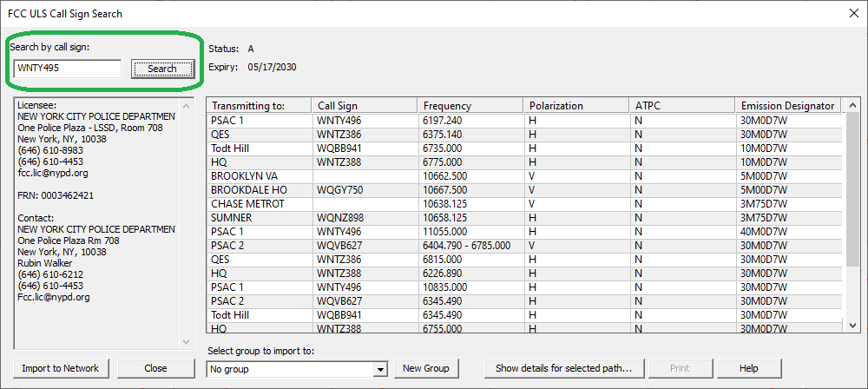Screen dimensions: 868x389
Task: Sort by Transmitting to column header
Action: [258, 106]
